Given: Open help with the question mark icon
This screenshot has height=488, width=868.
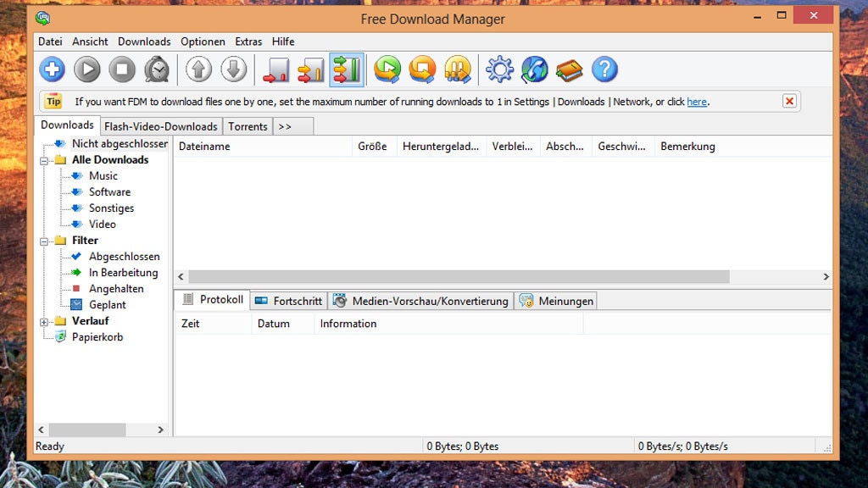Looking at the screenshot, I should (x=604, y=69).
